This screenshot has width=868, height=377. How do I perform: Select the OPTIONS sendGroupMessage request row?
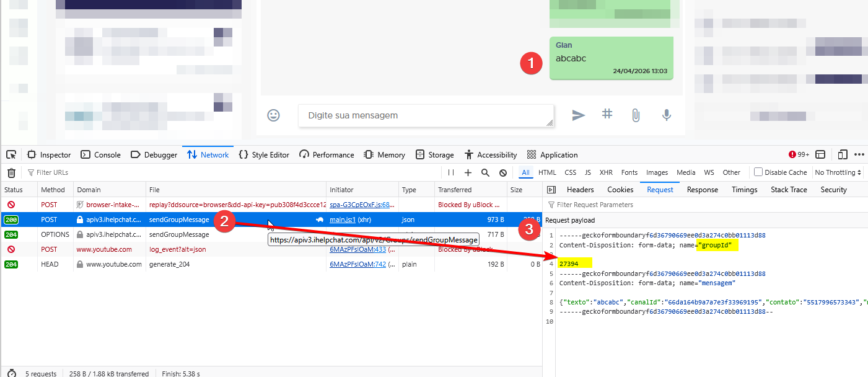[x=271, y=234]
